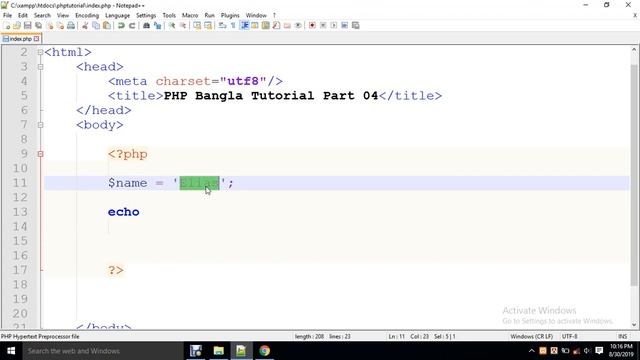Save the recorded macro toolbar icon
The image size is (640, 360).
(356, 25)
